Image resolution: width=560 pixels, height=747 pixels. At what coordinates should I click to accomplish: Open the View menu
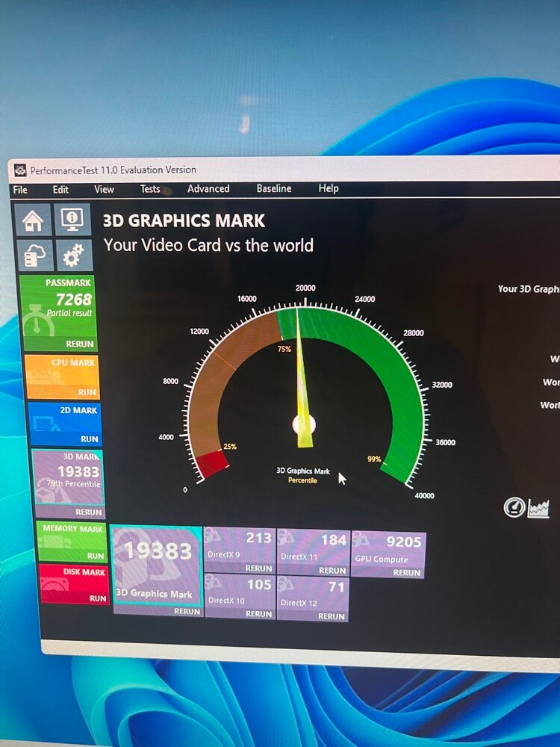coord(104,189)
